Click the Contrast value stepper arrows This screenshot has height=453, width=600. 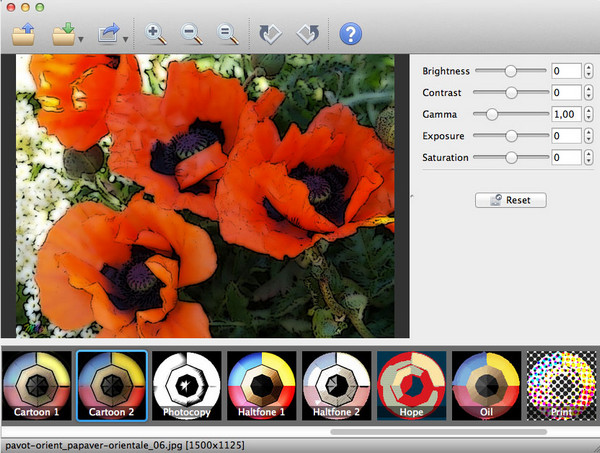tap(589, 93)
